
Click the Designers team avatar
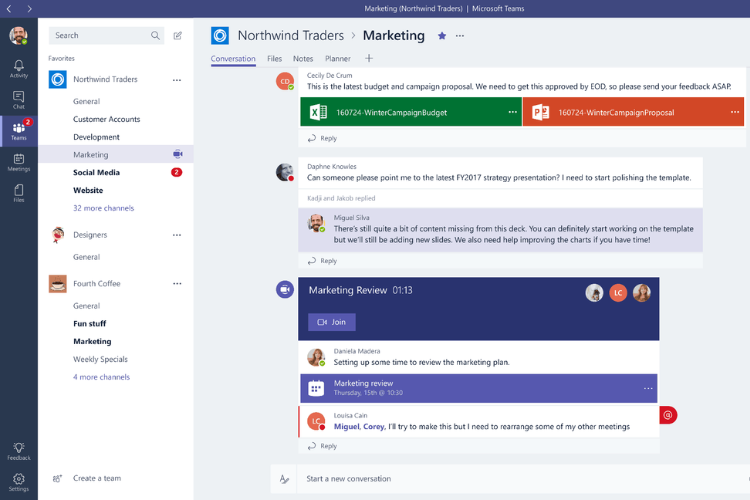(x=58, y=235)
